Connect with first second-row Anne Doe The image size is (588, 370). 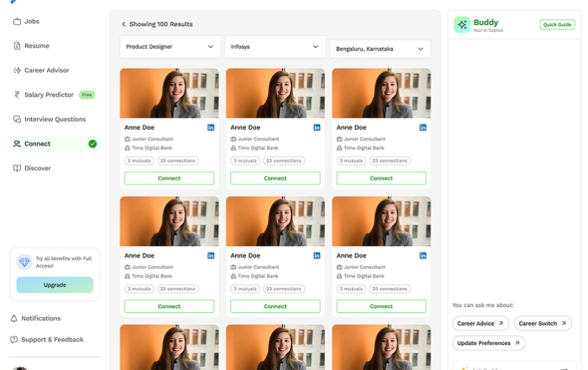coord(169,306)
